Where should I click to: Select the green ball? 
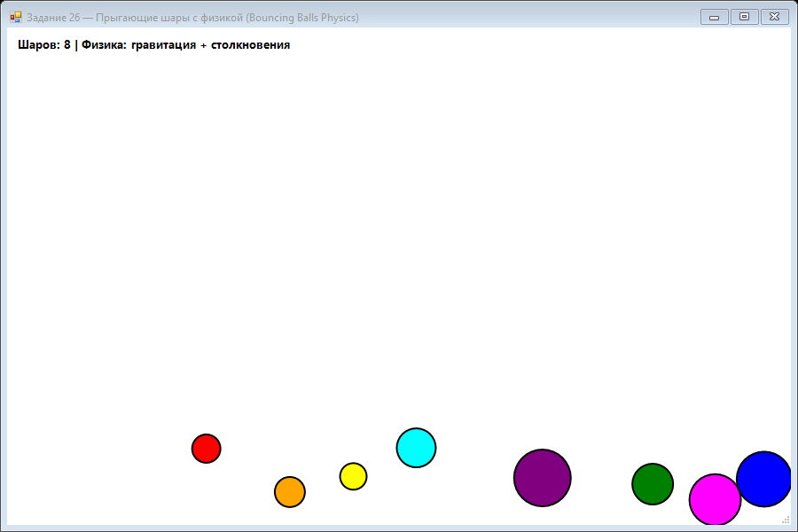point(653,484)
